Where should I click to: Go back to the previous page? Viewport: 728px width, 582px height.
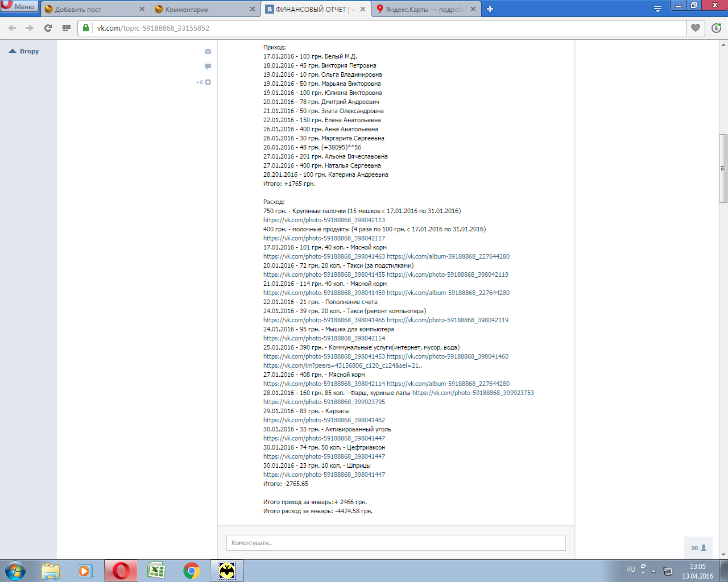13,28
